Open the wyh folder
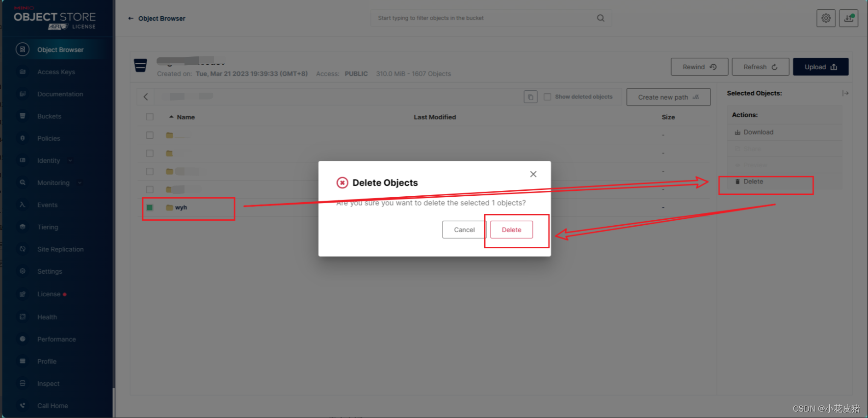This screenshot has height=418, width=868. point(181,208)
